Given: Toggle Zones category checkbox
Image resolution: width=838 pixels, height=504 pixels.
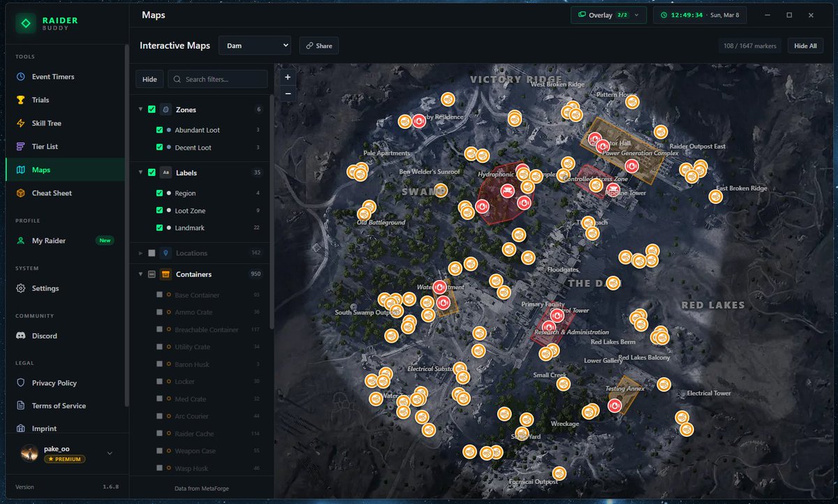Looking at the screenshot, I should 152,110.
